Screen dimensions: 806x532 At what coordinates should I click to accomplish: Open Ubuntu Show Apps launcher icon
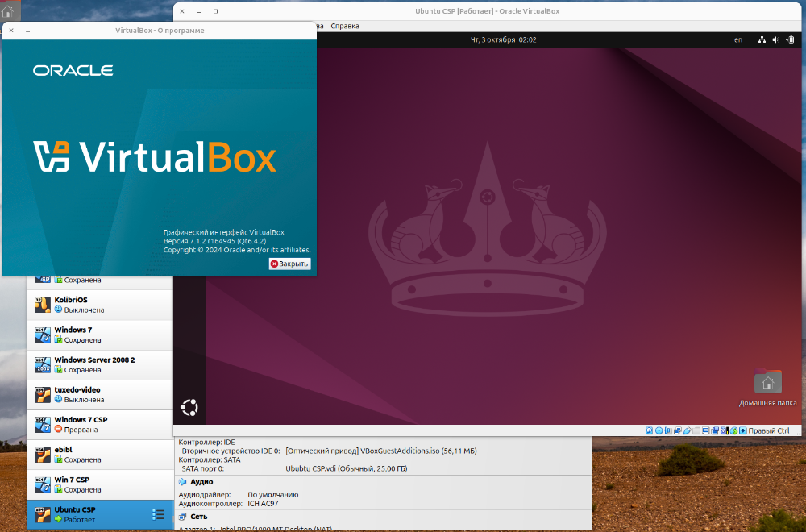(189, 408)
